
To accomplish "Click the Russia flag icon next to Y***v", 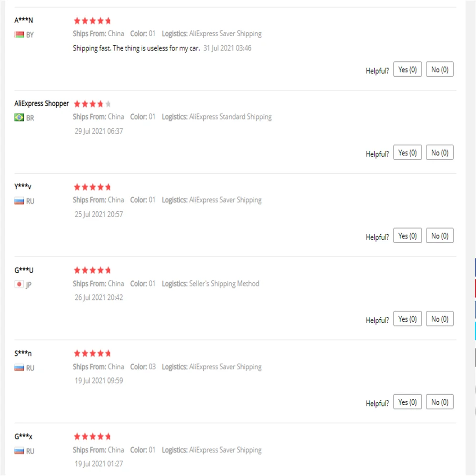I will [x=19, y=201].
